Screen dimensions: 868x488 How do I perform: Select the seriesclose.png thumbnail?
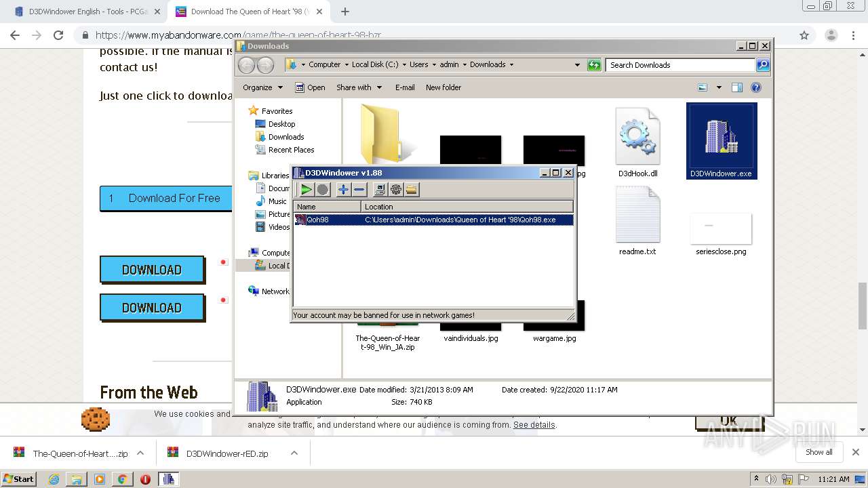[721, 234]
